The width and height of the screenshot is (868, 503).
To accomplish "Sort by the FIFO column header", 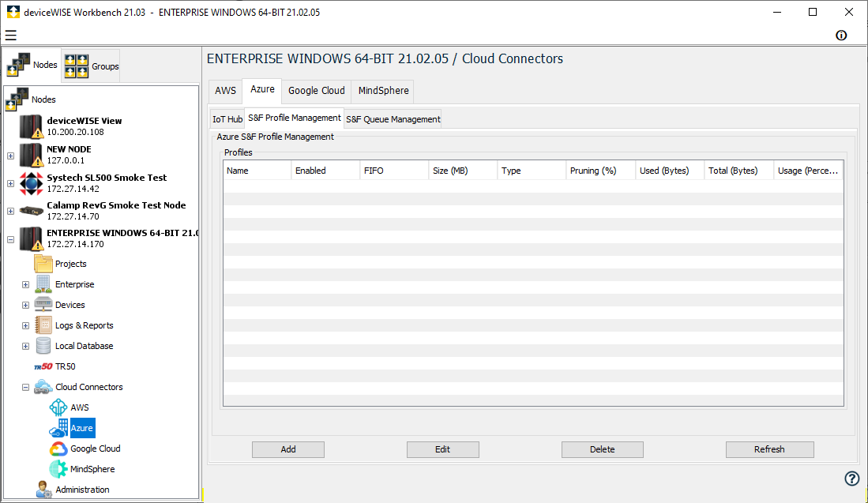I will 394,171.
